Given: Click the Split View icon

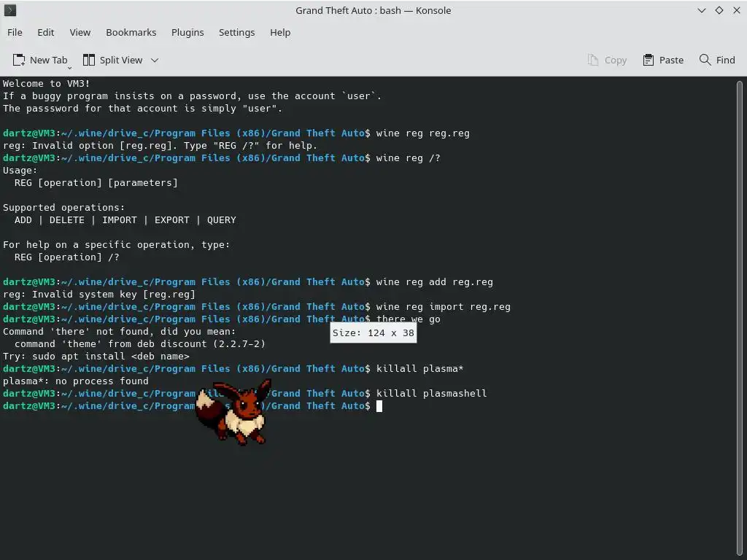Looking at the screenshot, I should (89, 60).
